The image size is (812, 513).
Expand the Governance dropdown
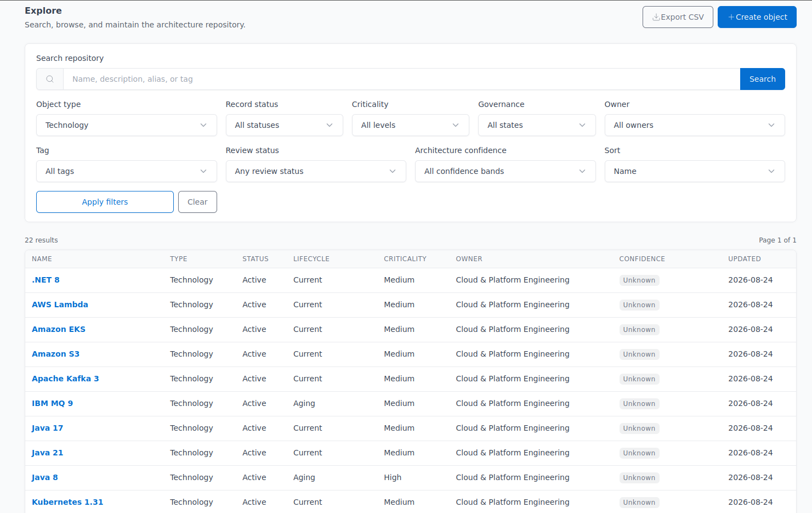coord(537,125)
